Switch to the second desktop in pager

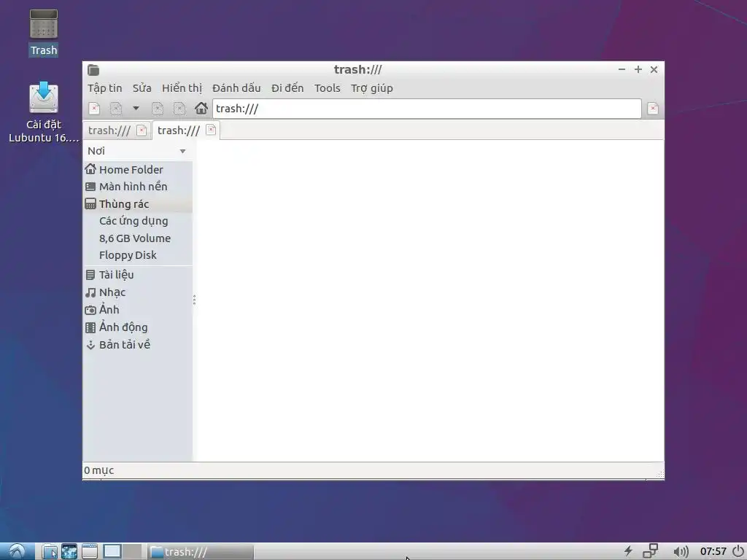click(132, 551)
